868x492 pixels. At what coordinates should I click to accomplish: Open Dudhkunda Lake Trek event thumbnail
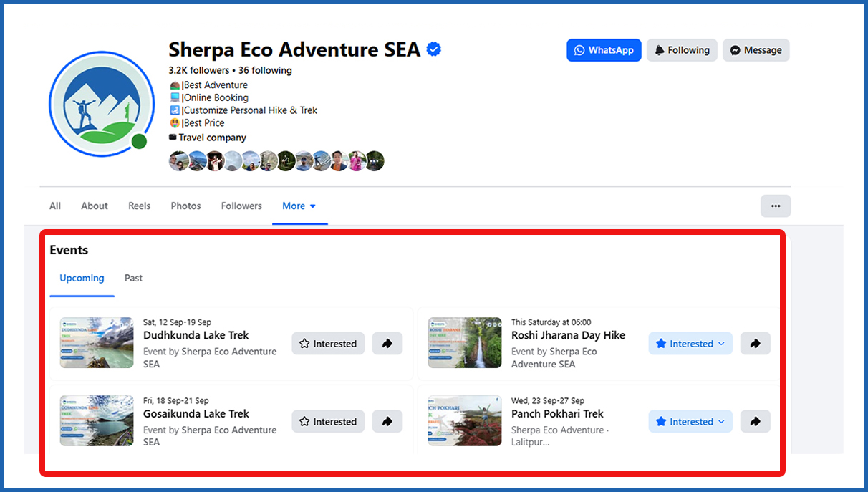[97, 343]
